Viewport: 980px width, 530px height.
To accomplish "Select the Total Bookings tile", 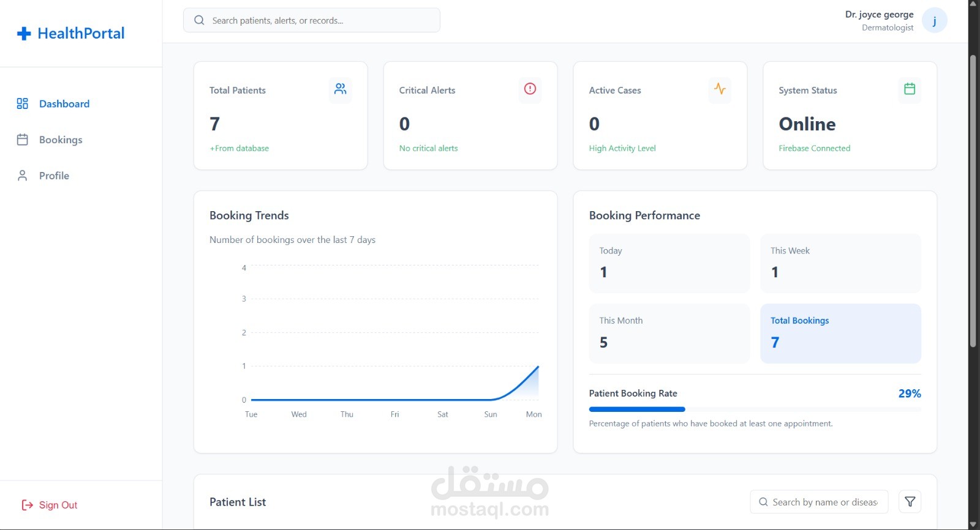I will [x=840, y=334].
